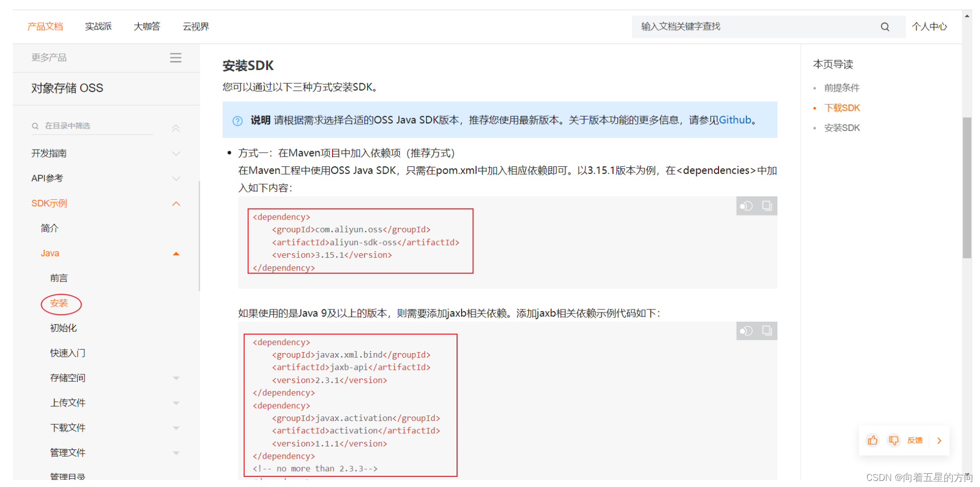
Task: Collapse the directory filter with the double-arrow icon
Action: tap(176, 128)
